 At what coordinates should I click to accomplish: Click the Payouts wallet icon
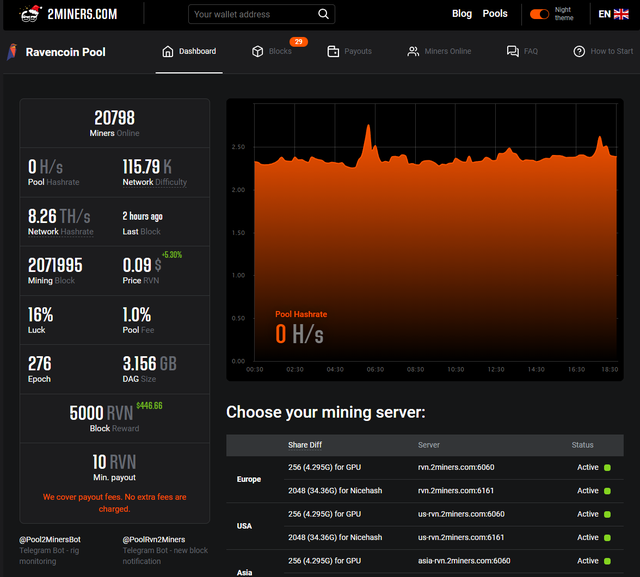point(333,51)
